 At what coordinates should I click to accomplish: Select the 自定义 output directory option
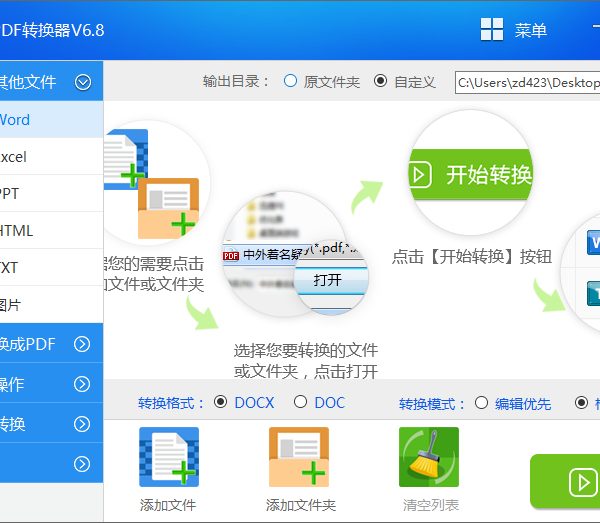pyautogui.click(x=380, y=81)
